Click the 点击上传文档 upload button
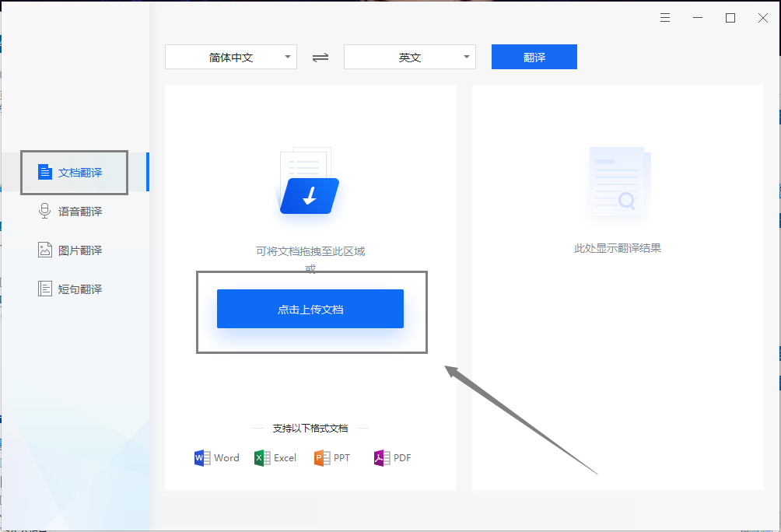Screen dimensions: 781x532 [310, 309]
